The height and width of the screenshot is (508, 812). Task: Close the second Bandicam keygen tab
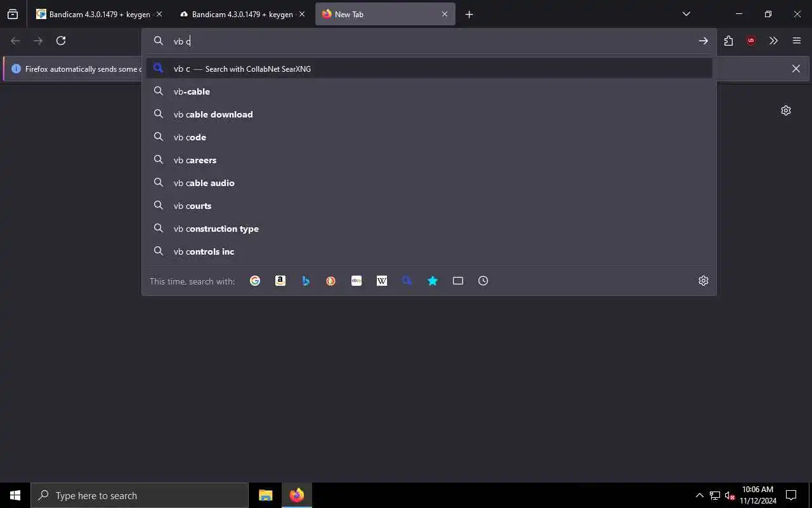(302, 14)
